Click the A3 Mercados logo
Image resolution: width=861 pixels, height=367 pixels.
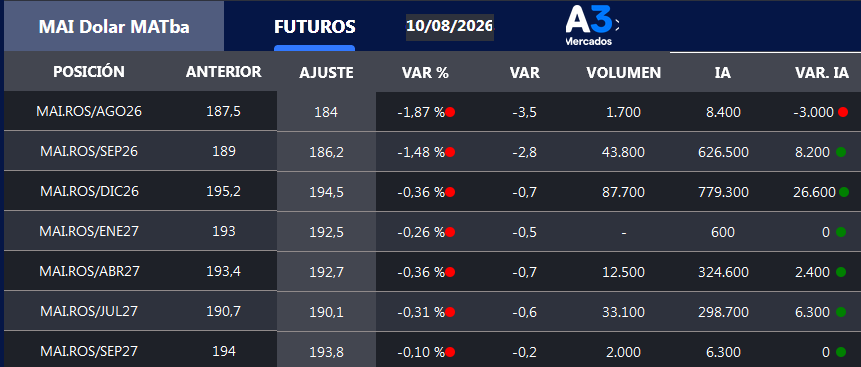591,26
